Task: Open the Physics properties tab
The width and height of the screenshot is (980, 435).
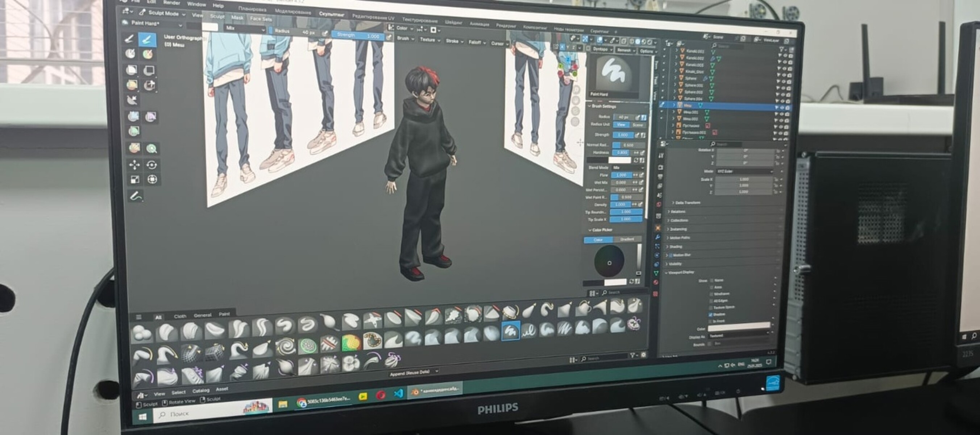Action: (657, 255)
